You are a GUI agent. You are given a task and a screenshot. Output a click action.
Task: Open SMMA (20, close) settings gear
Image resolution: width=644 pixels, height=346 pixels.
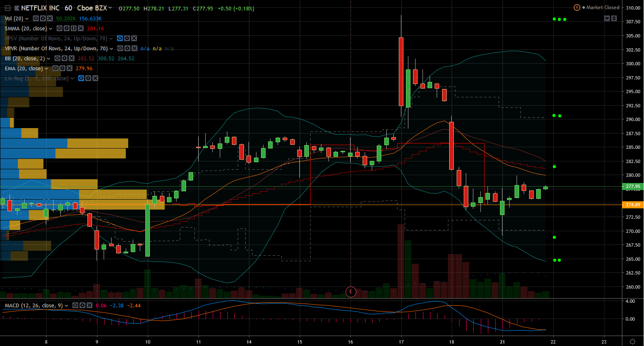tap(67, 29)
